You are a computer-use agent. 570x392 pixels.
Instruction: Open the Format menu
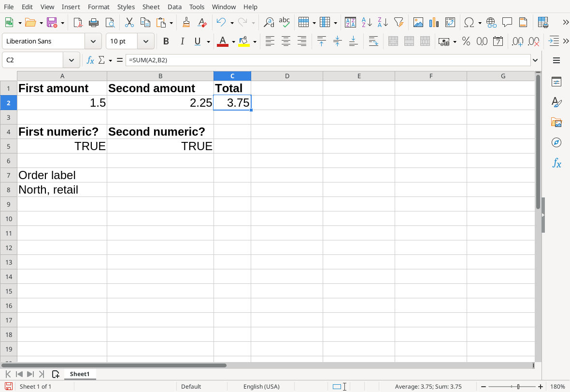coord(99,7)
